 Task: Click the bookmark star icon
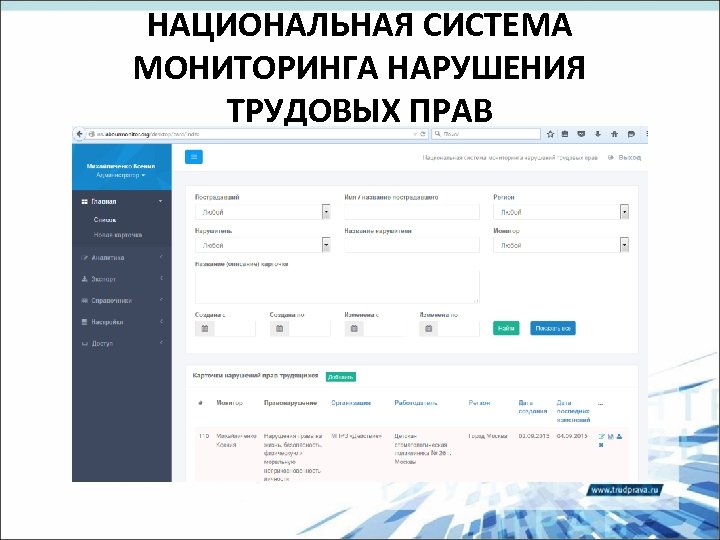click(551, 134)
